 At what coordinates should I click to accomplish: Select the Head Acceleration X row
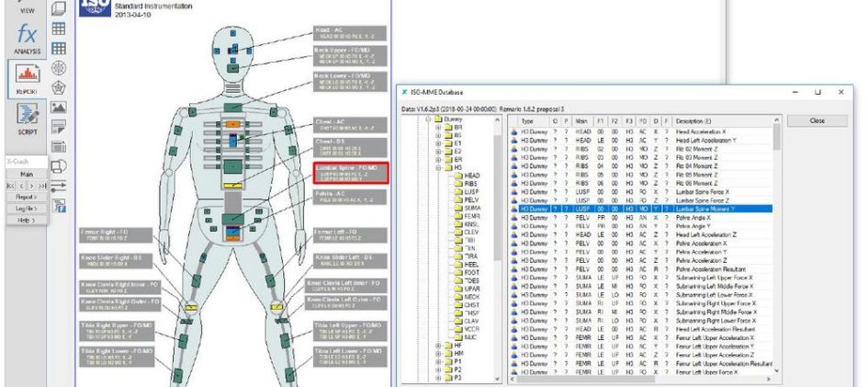[x=640, y=131]
